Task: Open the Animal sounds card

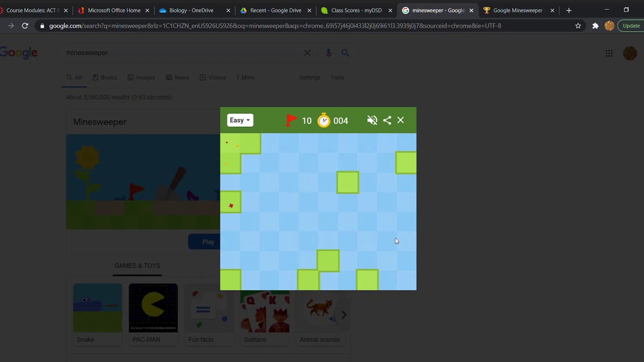Action: pyautogui.click(x=320, y=314)
